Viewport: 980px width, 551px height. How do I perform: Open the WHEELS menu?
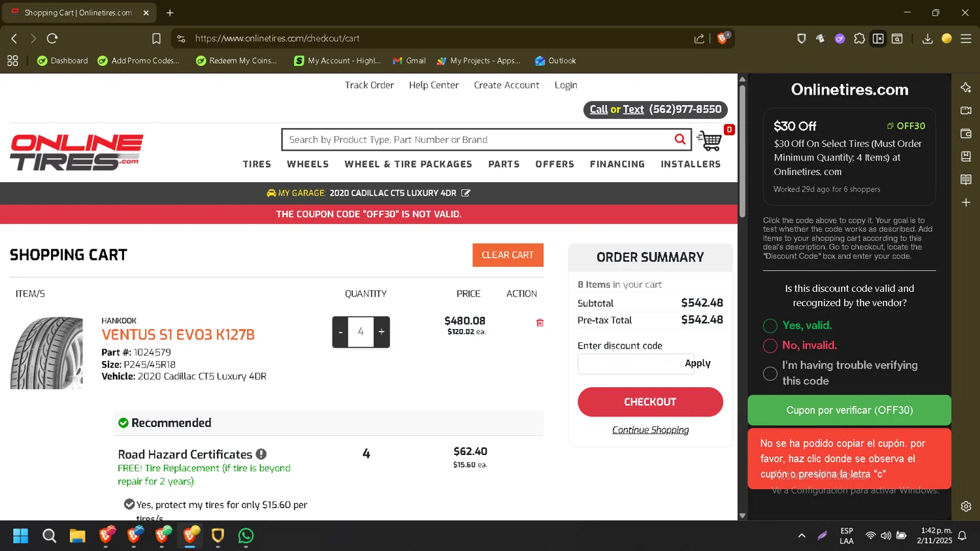308,164
